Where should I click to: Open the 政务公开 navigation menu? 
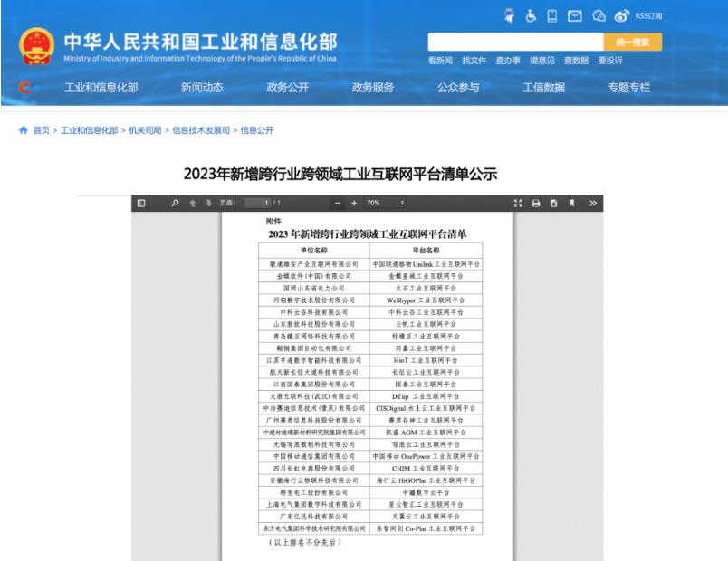(x=287, y=87)
